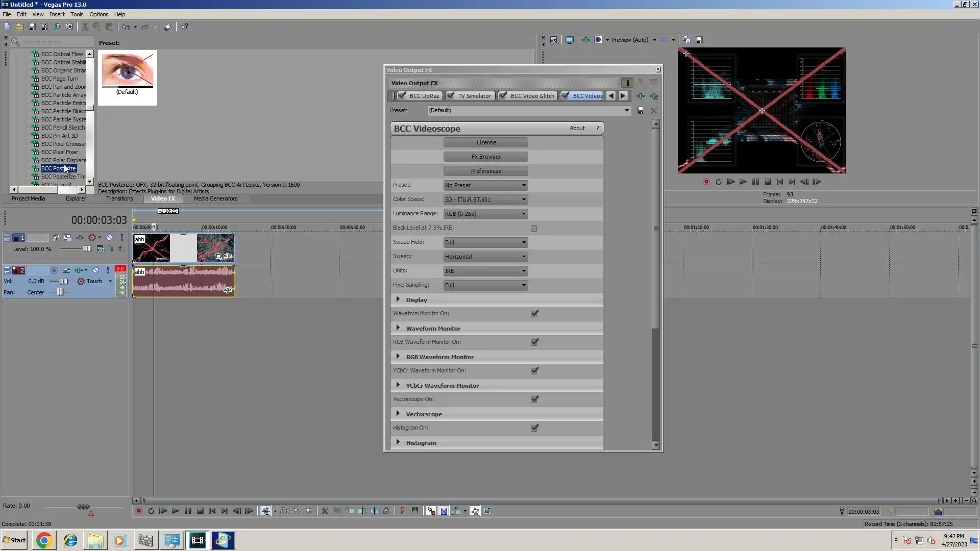
Task: Open Chrome from the taskbar
Action: 44,540
